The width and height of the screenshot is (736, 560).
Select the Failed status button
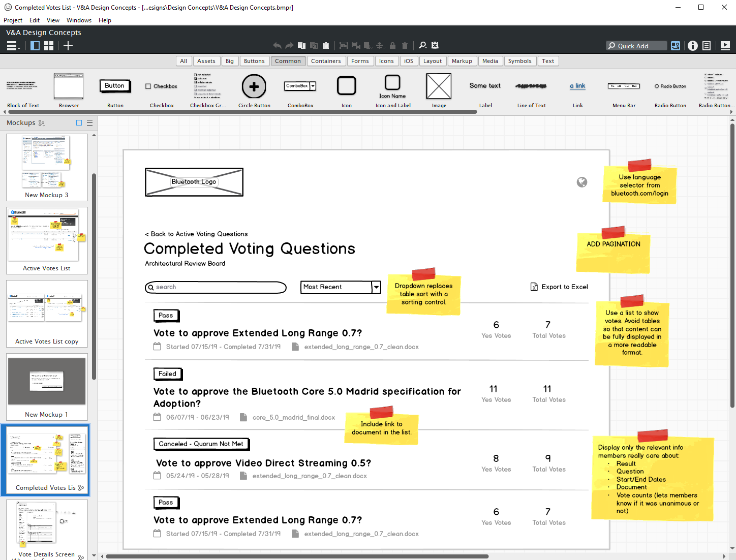pyautogui.click(x=167, y=374)
